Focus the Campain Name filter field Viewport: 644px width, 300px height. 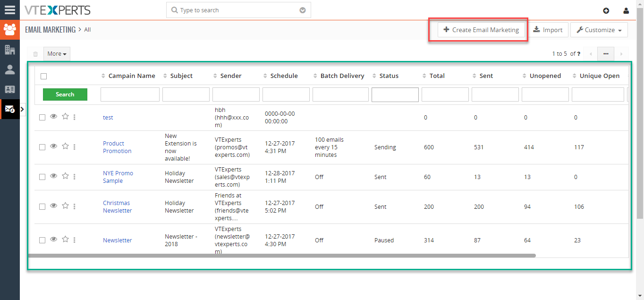point(130,94)
